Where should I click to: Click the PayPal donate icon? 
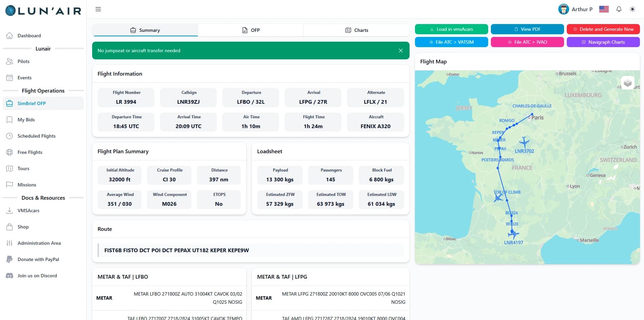tap(9, 259)
